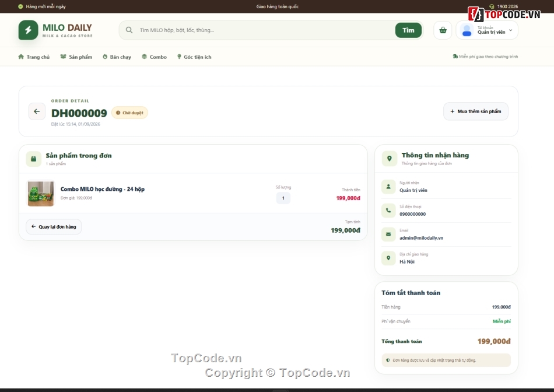Click the back arrow beside DH000009
554x392 pixels.
37,111
